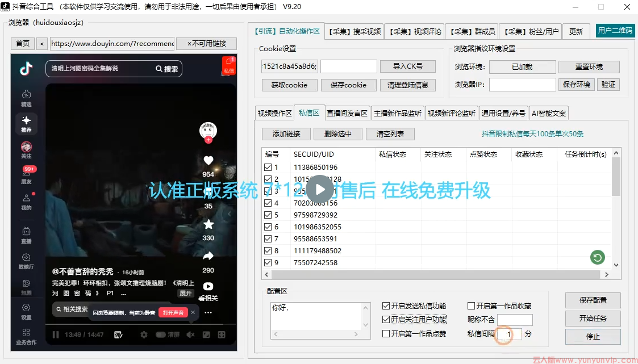Click the 保存配置 button

click(593, 300)
